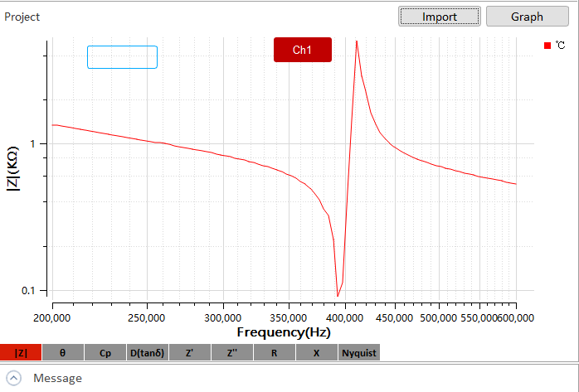The height and width of the screenshot is (392, 579).
Task: Click the Frequency(Hz) axis title
Action: click(x=284, y=332)
